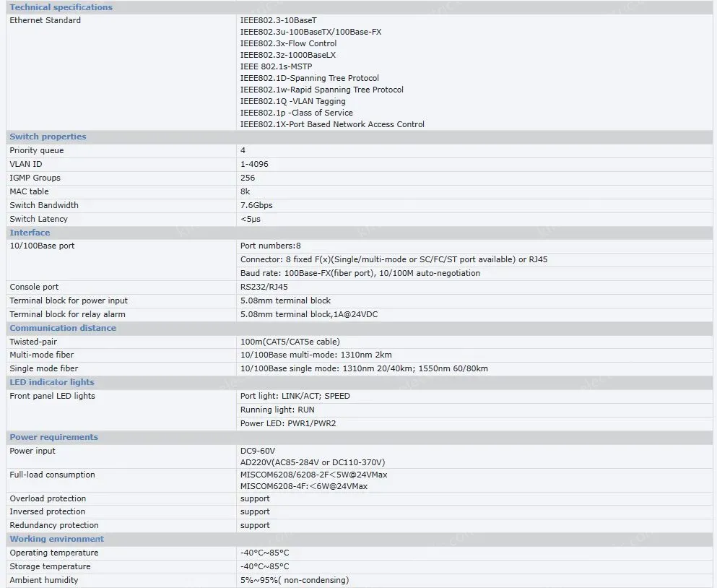The height and width of the screenshot is (588, 717).
Task: Click the Overload protection row label
Action: [48, 498]
